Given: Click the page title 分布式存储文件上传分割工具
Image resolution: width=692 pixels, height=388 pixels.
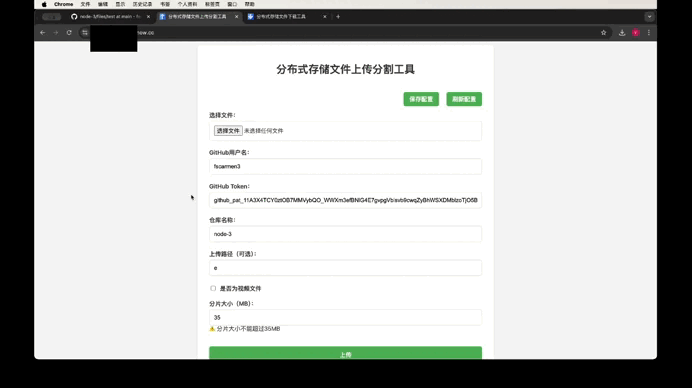Looking at the screenshot, I should [x=345, y=69].
